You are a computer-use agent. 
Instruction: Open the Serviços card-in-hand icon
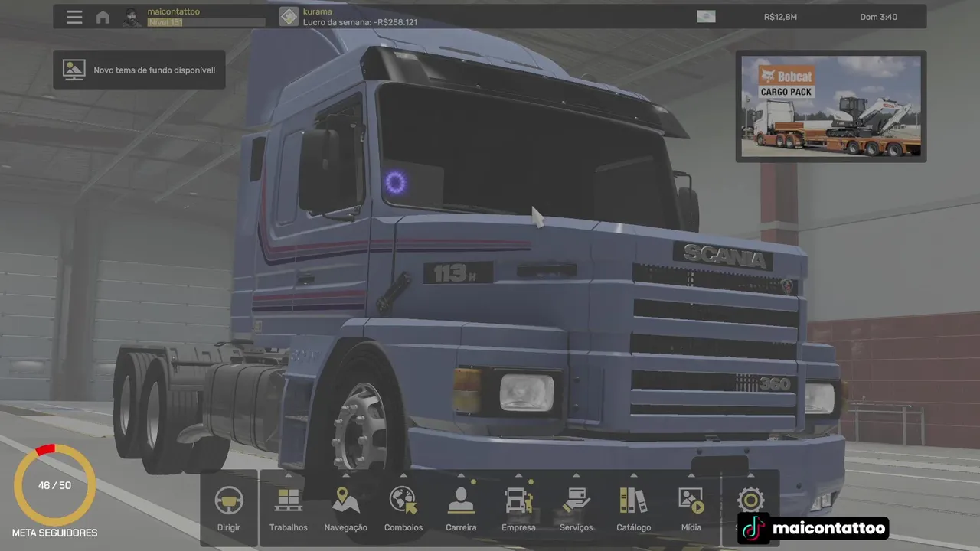(576, 500)
